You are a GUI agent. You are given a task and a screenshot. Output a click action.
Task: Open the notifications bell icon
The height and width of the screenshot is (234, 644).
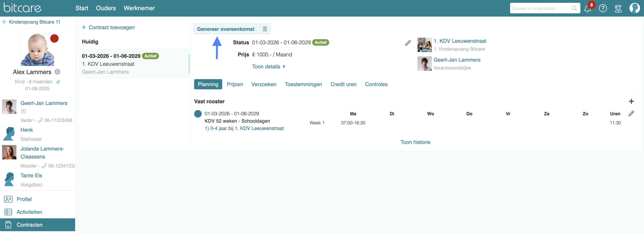(587, 8)
